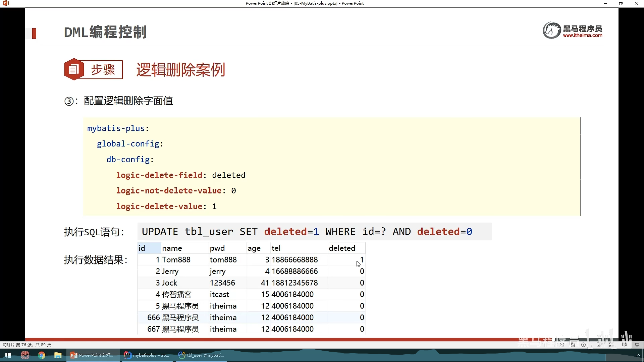Switch to the mybatisplus IntelliJ window
644x362 pixels.
[x=147, y=355]
